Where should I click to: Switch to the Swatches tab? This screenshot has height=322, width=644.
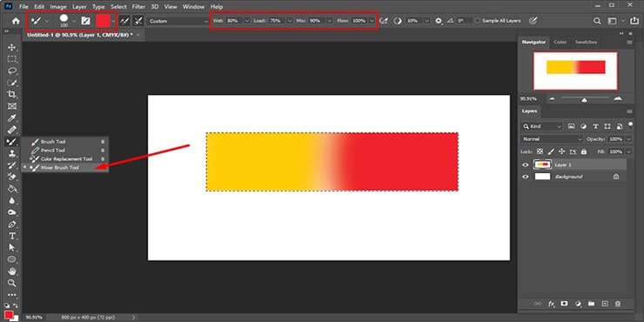[x=586, y=42]
